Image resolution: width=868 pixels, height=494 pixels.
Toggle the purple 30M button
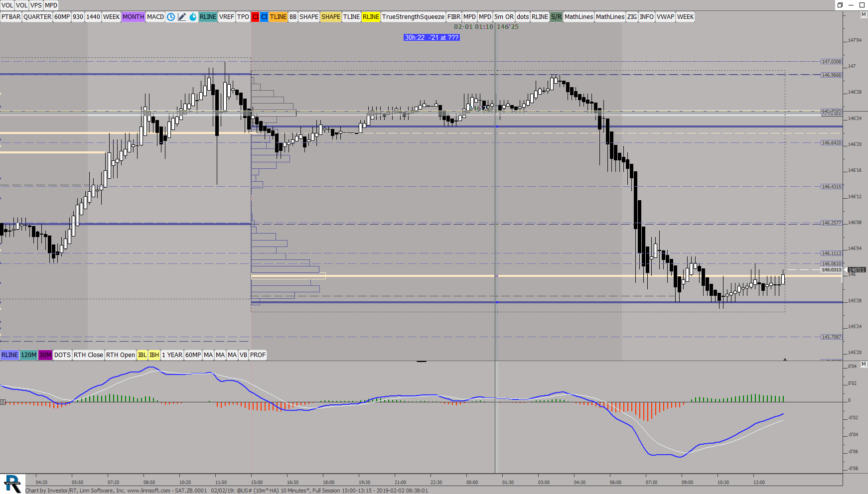[x=45, y=355]
